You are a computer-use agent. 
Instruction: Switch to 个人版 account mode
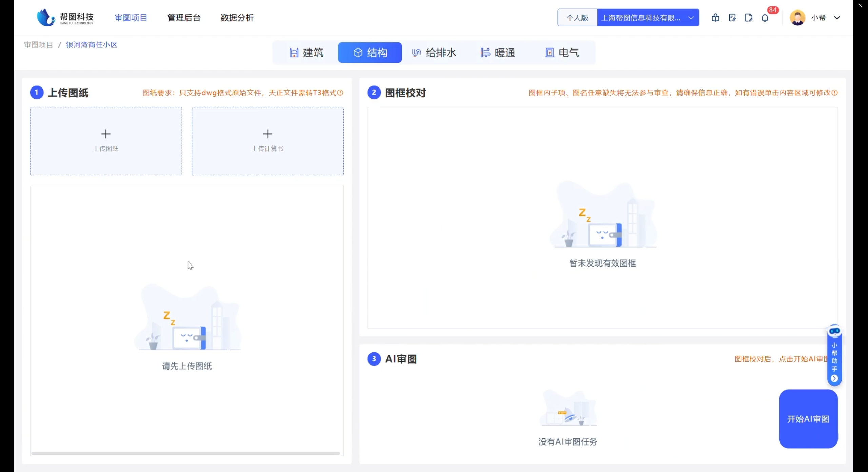(577, 18)
